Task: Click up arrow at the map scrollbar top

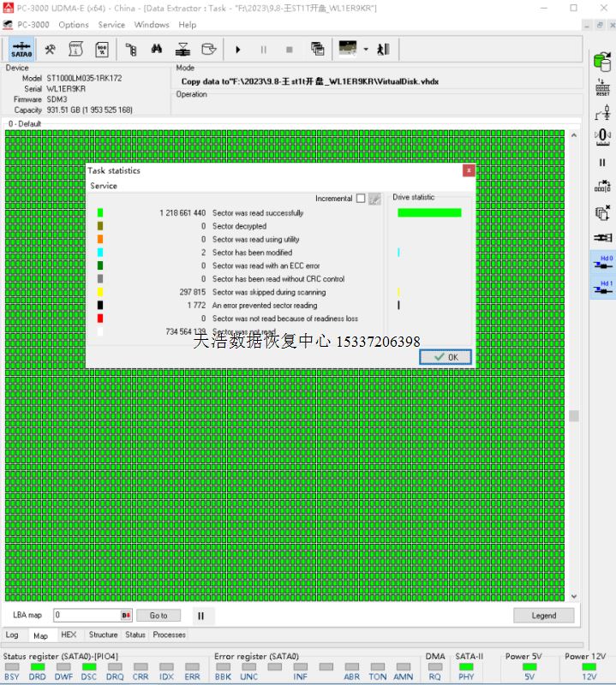Action: (x=573, y=135)
